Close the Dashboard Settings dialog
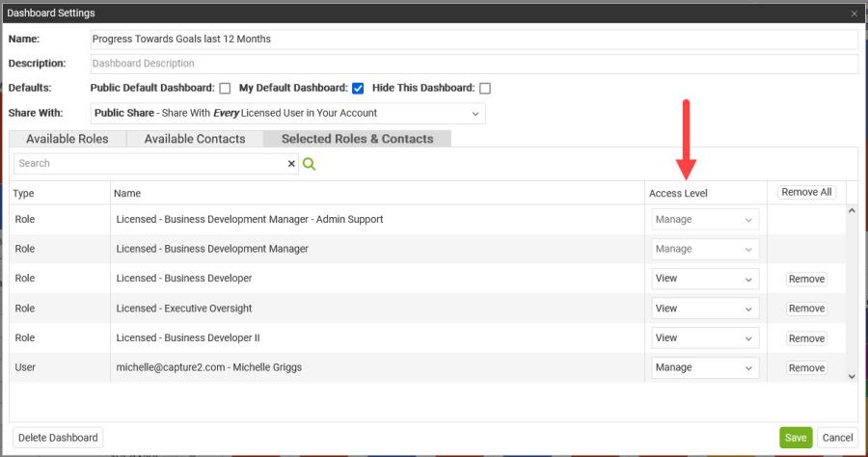This screenshot has width=868, height=457. [854, 13]
